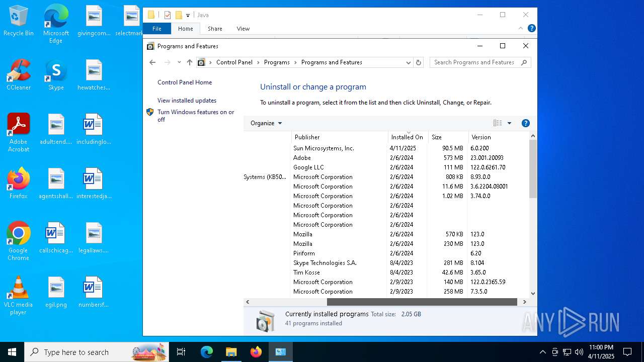This screenshot has height=362, width=644.
Task: Sort by the Publisher column header
Action: [x=340, y=137]
